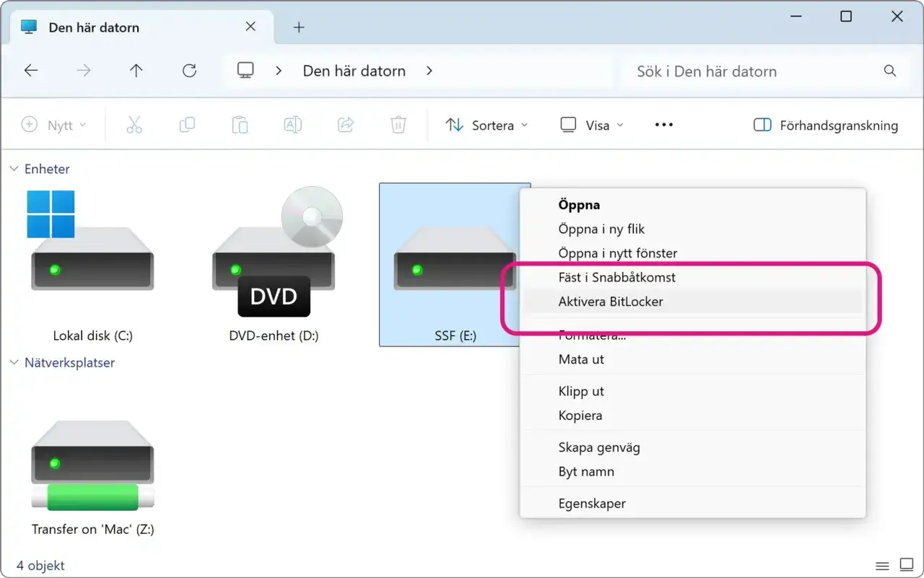
Task: Choose Öppna i nytt fönster
Action: click(x=693, y=253)
